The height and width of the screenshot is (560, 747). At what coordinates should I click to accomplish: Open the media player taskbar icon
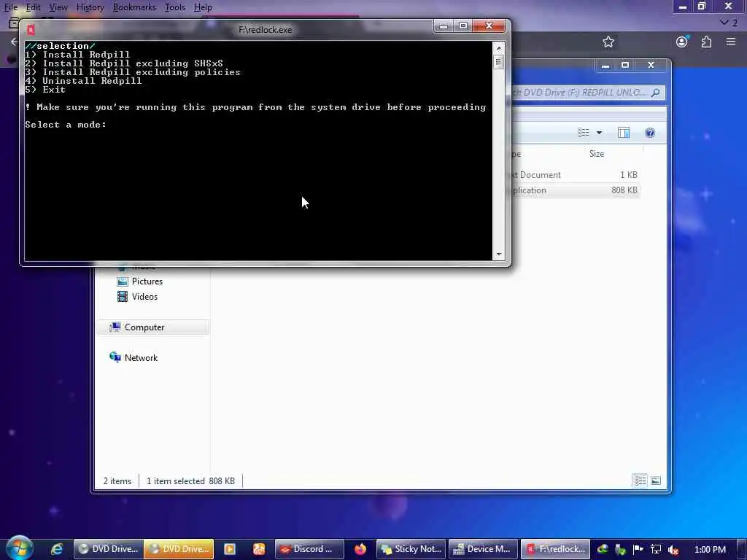[x=230, y=549]
